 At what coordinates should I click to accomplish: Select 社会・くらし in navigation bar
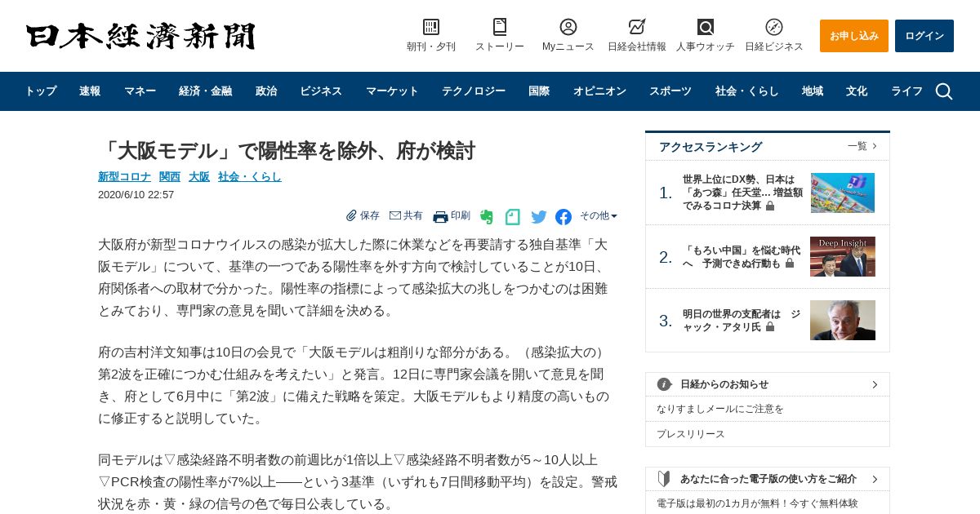pos(747,91)
